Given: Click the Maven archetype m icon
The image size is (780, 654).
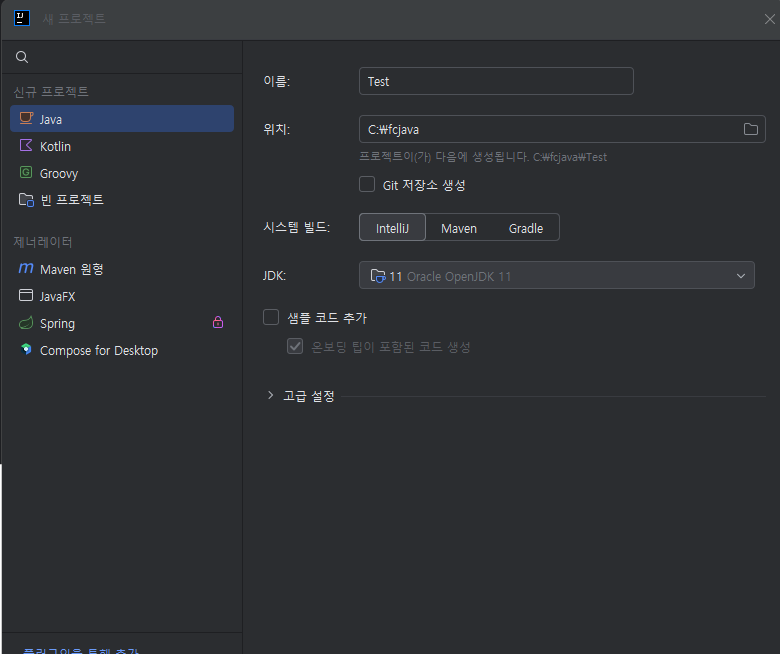Looking at the screenshot, I should click(26, 269).
